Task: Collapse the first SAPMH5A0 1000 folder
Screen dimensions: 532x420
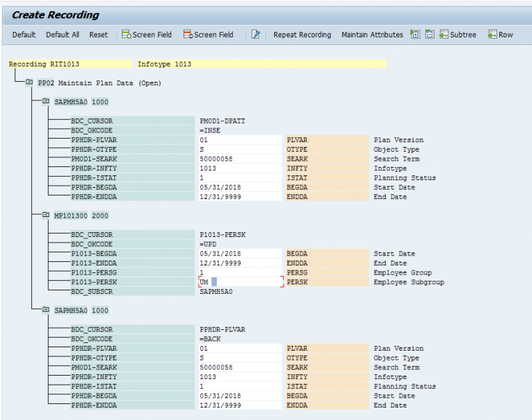Action: [x=46, y=102]
